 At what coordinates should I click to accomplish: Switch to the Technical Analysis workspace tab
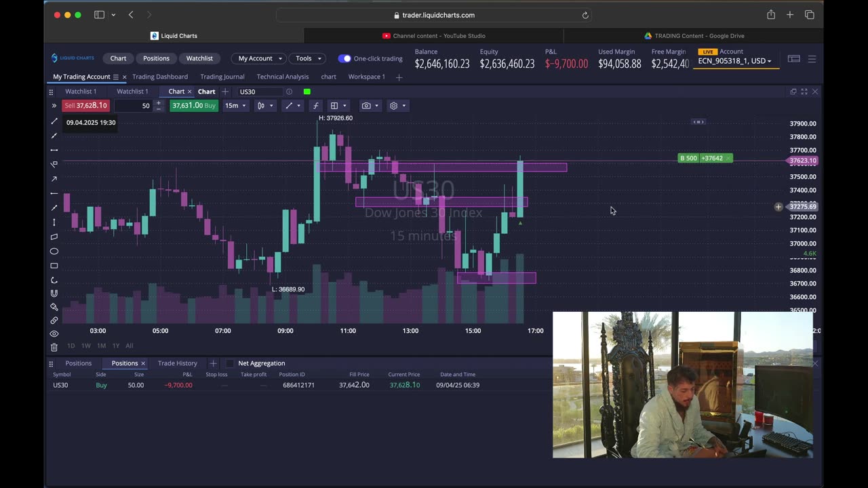tap(283, 77)
